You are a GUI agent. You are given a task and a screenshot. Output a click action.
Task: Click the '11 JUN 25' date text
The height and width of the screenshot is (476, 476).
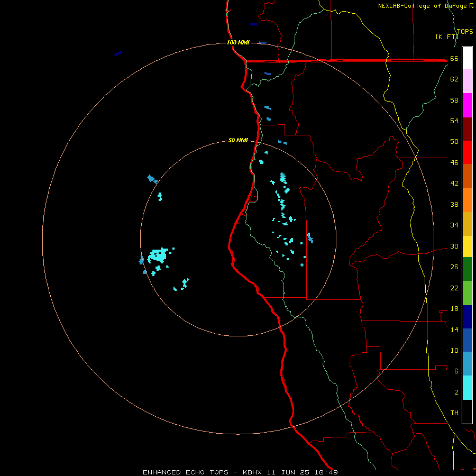coord(288,472)
